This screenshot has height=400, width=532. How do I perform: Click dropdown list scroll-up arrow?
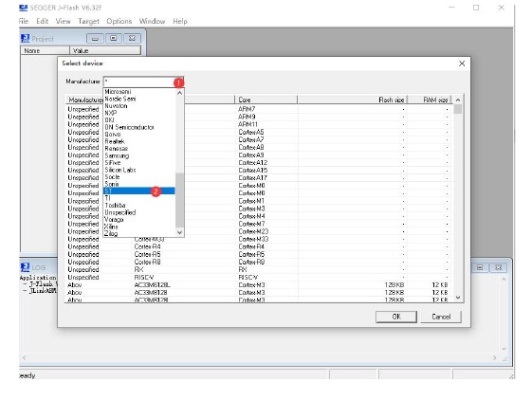(x=180, y=92)
